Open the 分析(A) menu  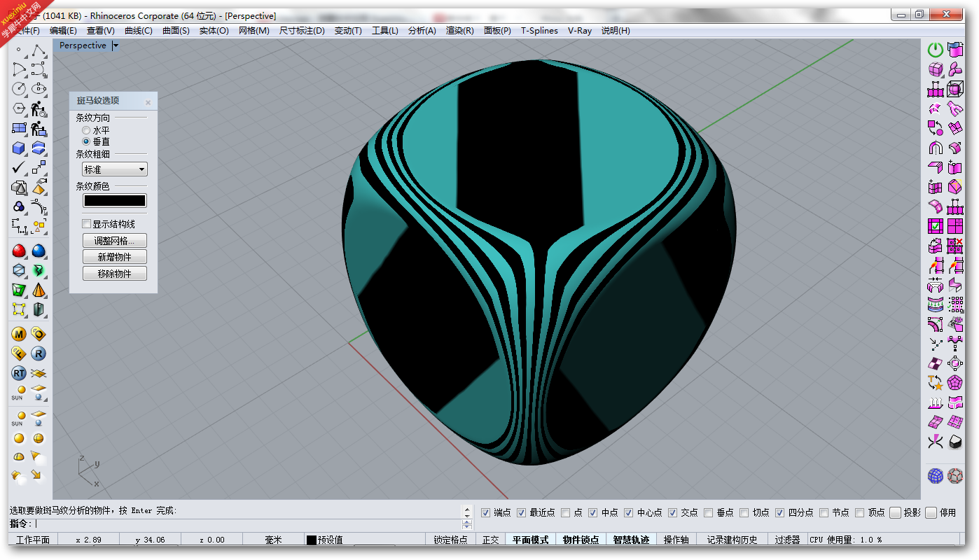click(x=422, y=31)
